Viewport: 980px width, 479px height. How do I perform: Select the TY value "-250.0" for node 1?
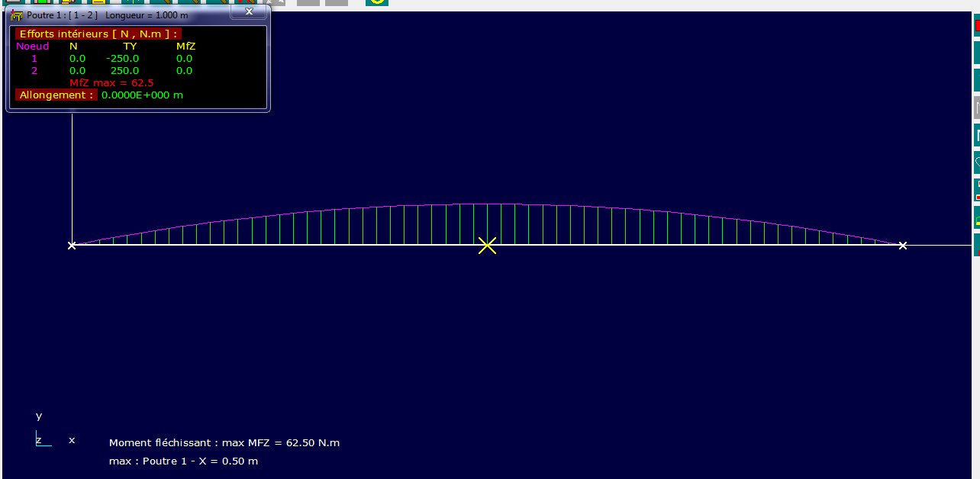point(123,58)
